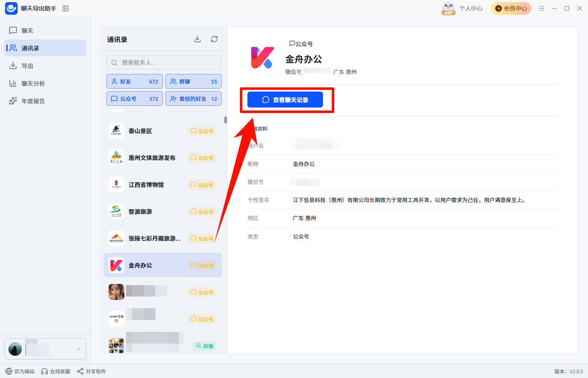
Task: Click the search magnifier icon
Action: click(x=114, y=63)
